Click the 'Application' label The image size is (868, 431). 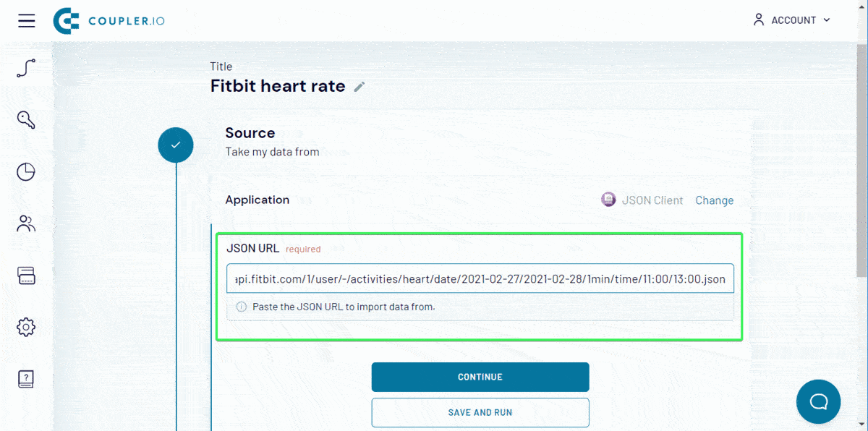[258, 200]
